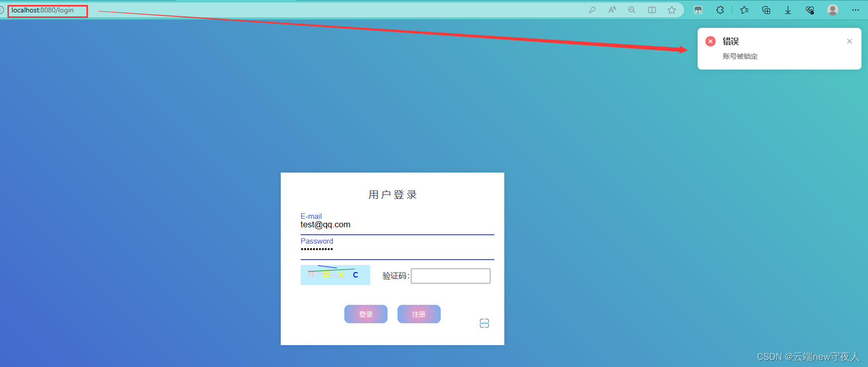Open the user profile avatar
Image resolution: width=868 pixels, height=367 pixels.
tap(833, 10)
